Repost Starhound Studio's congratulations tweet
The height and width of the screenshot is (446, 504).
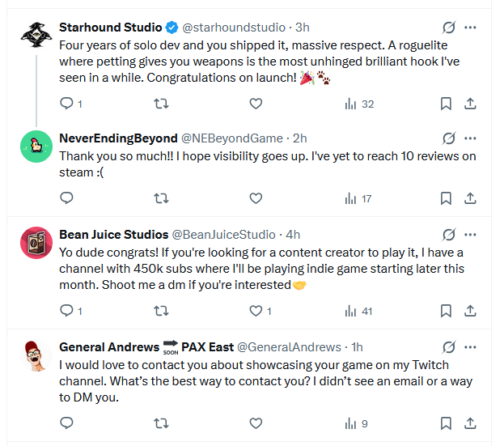coord(161,104)
